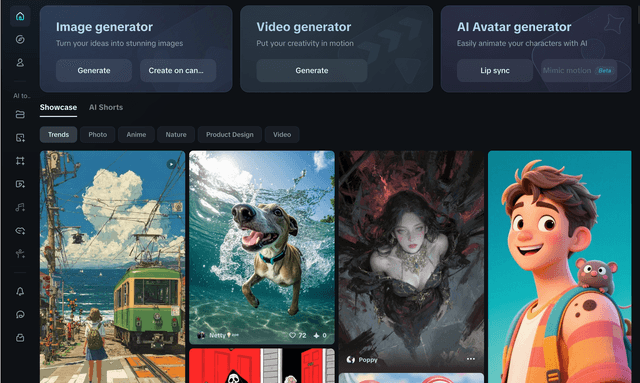Screen dimensions: 640x383
Task: Open the music note generator icon
Action: click(20, 207)
